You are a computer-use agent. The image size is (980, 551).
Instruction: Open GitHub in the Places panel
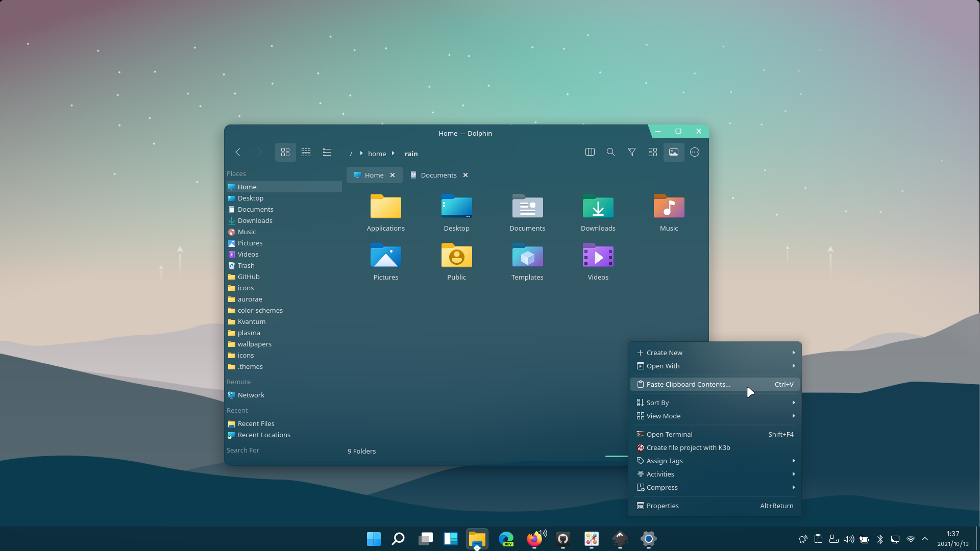[x=284, y=277]
